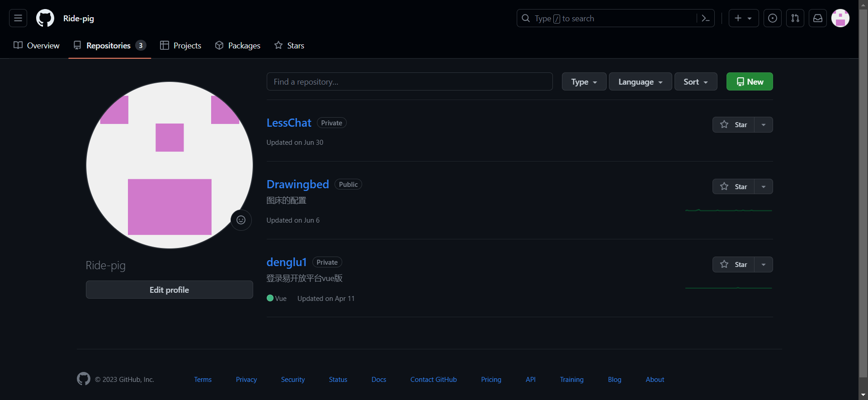This screenshot has height=400, width=868.
Task: Click the scrollbar down arrow
Action: pos(863,395)
